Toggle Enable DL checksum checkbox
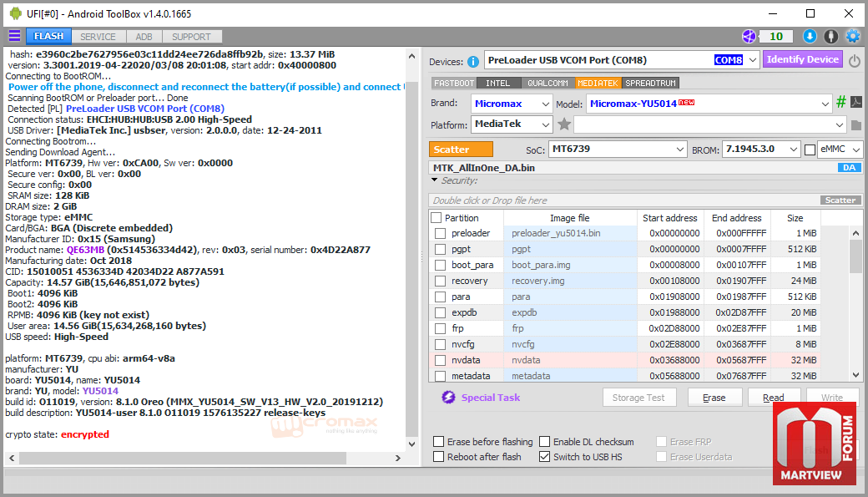 tap(545, 442)
